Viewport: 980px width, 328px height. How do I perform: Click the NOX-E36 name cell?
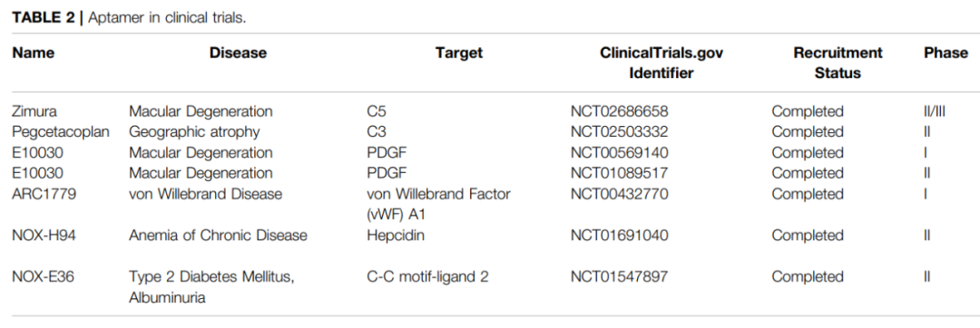[x=43, y=276]
